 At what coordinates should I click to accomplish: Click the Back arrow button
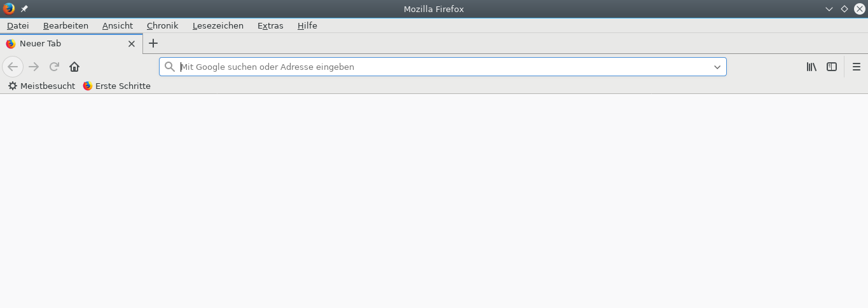point(13,67)
